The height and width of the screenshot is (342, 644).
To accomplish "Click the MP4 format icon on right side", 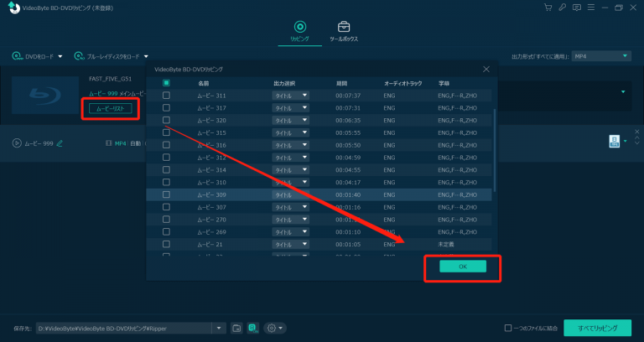I will click(614, 142).
